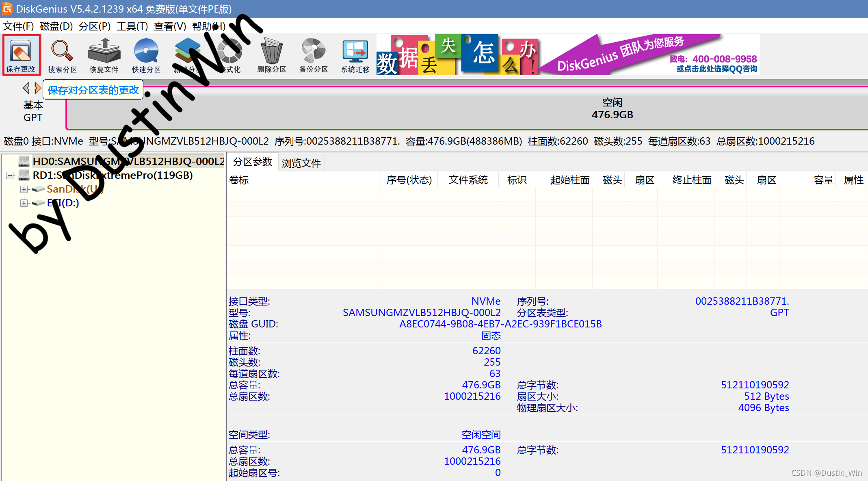Open the 磁盘(D) Disk menu
Viewport: 868px width, 481px height.
(56, 26)
